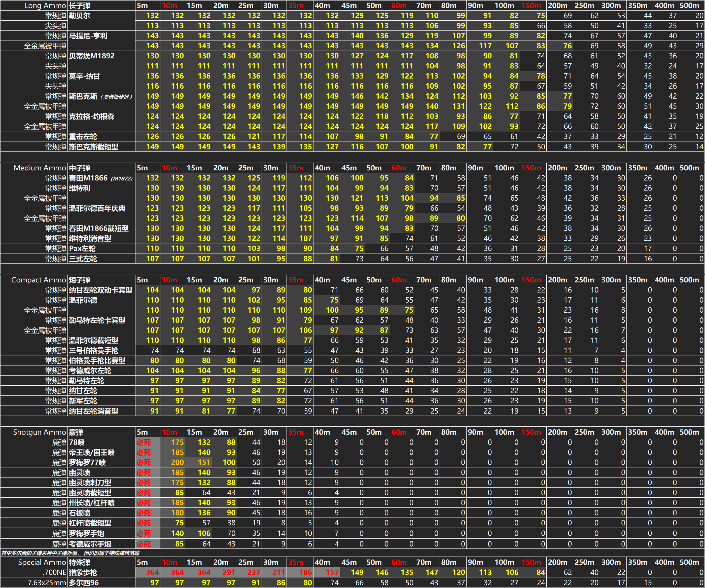Screen dimensions: 705x588
Task: Select the 石板喷 shotgun name cell
Action: [101, 513]
